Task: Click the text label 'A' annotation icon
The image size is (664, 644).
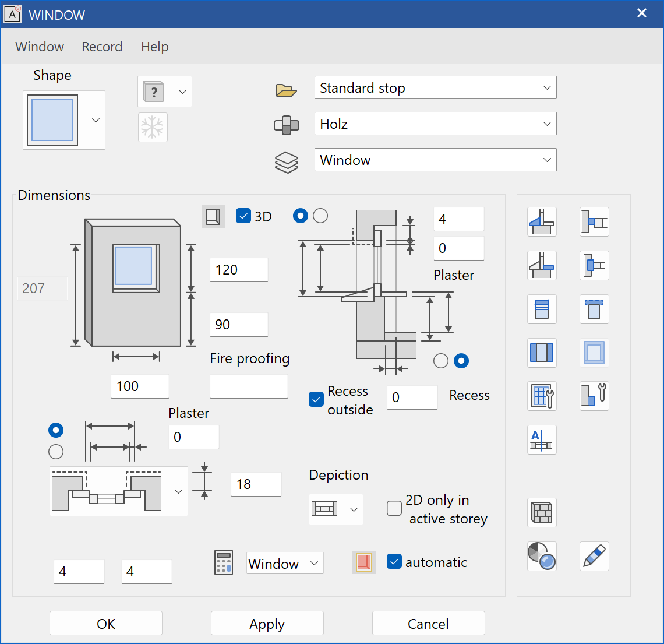Action: tap(542, 440)
